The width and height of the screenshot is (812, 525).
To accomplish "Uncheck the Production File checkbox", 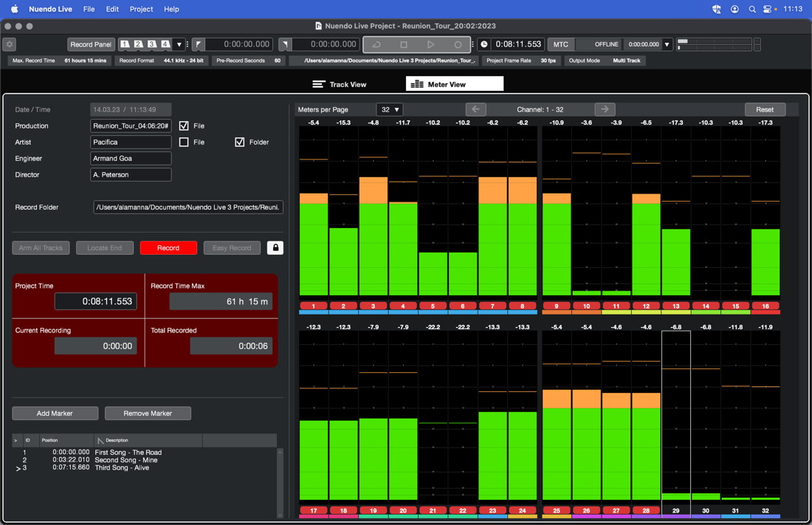I will click(184, 126).
